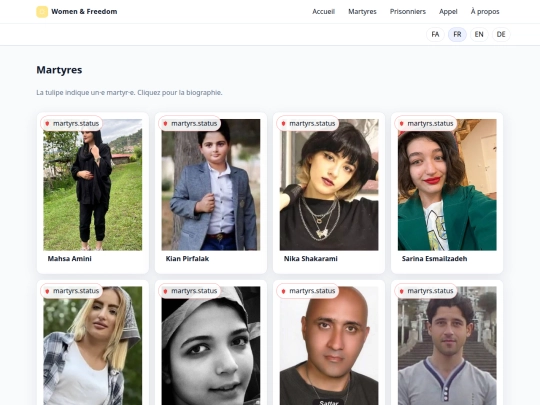Click the tulip icon on Kian Pirfalak's card

click(x=165, y=124)
